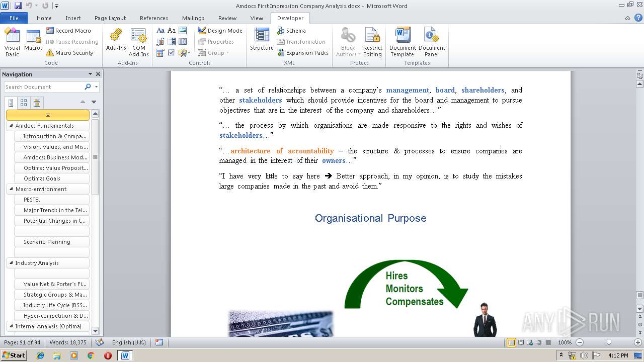The image size is (644, 362).
Task: Change language English (U.K.)
Action: click(129, 342)
